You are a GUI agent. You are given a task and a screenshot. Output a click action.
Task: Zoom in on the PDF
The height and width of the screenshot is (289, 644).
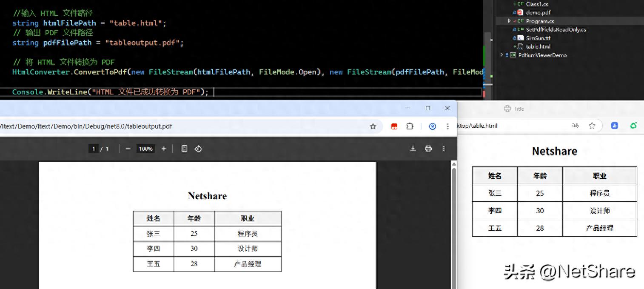tap(164, 149)
